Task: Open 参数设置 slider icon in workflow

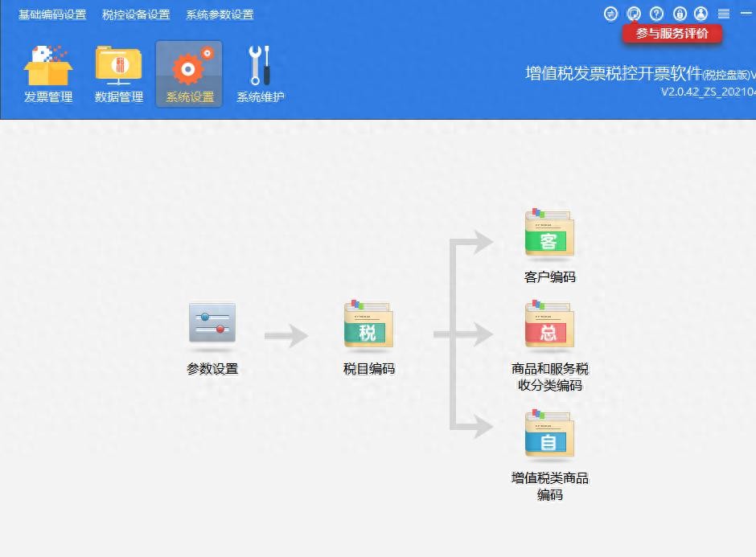Action: pos(212,324)
